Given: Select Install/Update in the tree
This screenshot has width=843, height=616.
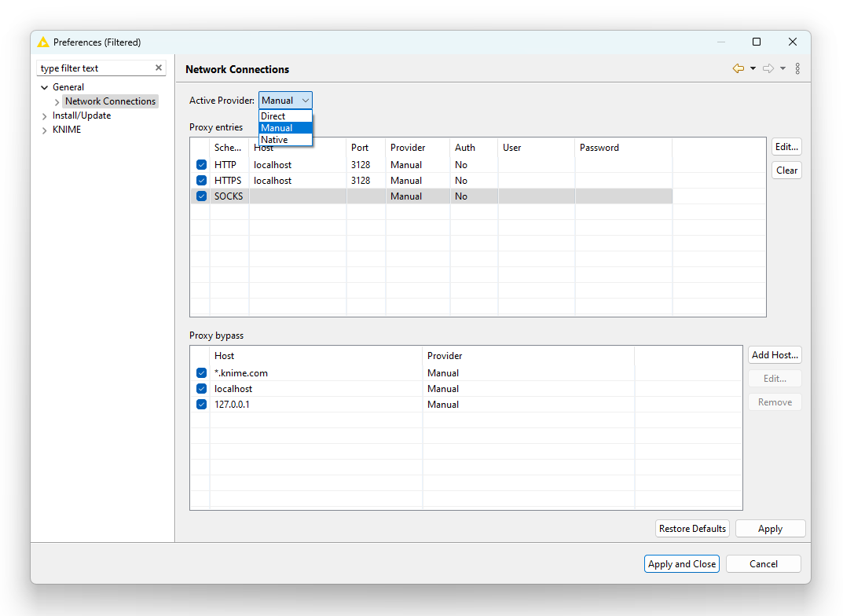Looking at the screenshot, I should click(82, 115).
